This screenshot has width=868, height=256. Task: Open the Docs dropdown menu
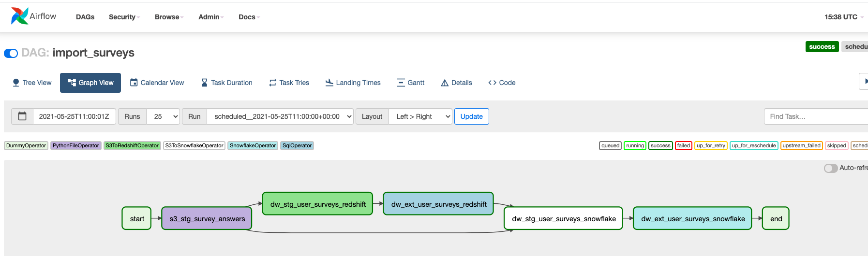[249, 17]
